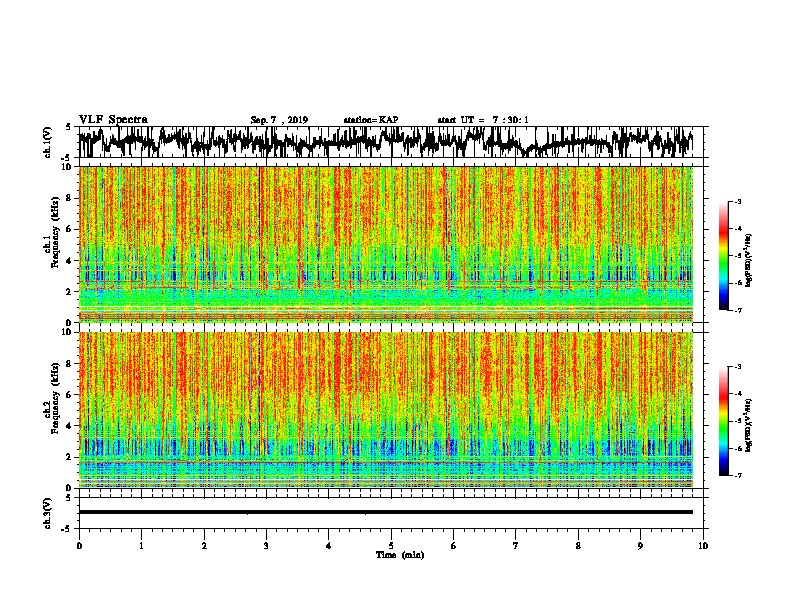Click the "7" tick on the time axis
This screenshot has width=792, height=612.
(x=516, y=546)
